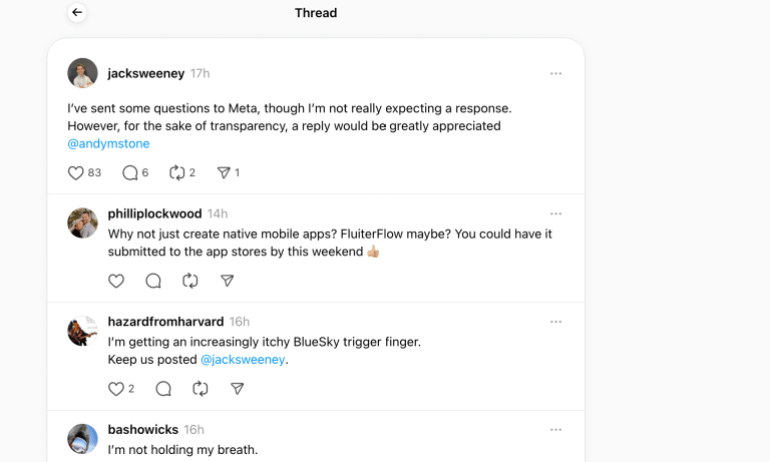770x462 pixels.
Task: Repost hazardfromharvard's reply
Action: tap(200, 389)
